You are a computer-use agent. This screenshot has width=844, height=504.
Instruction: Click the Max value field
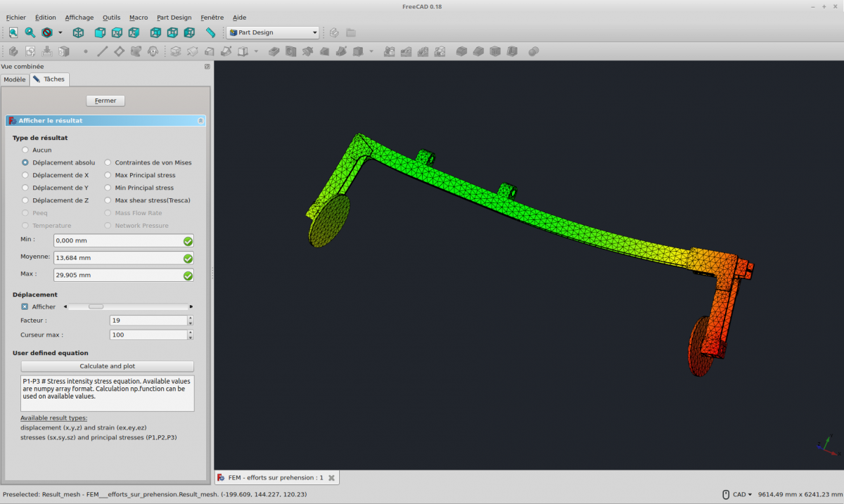point(123,275)
